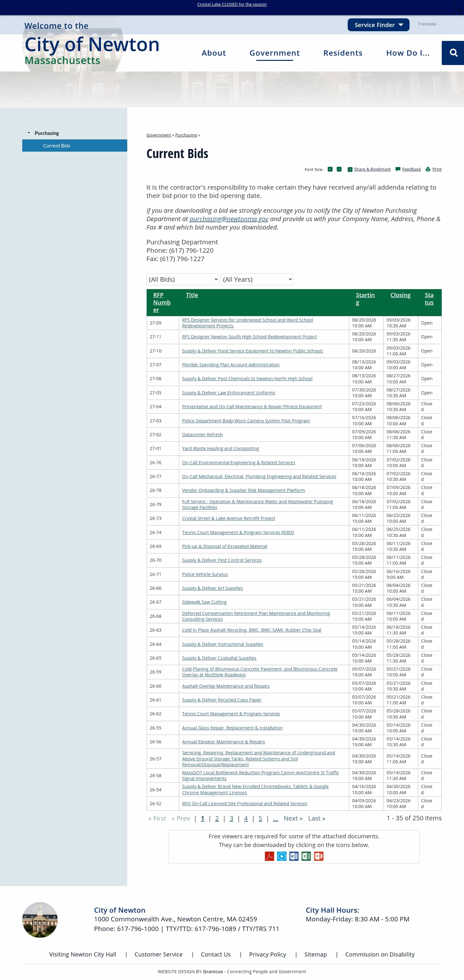Click the Purchasing breadcrumb link
Viewport: 464px width, 980px height.
(186, 135)
